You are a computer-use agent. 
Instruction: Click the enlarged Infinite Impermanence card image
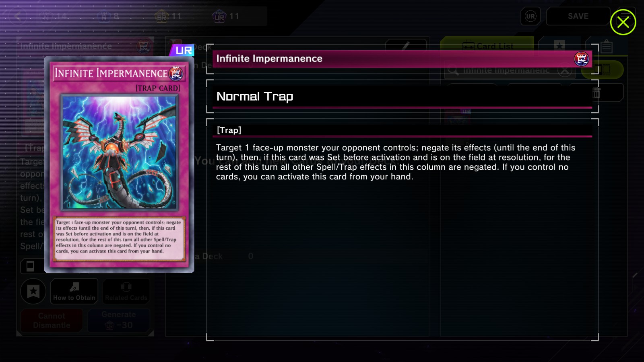pos(119,165)
